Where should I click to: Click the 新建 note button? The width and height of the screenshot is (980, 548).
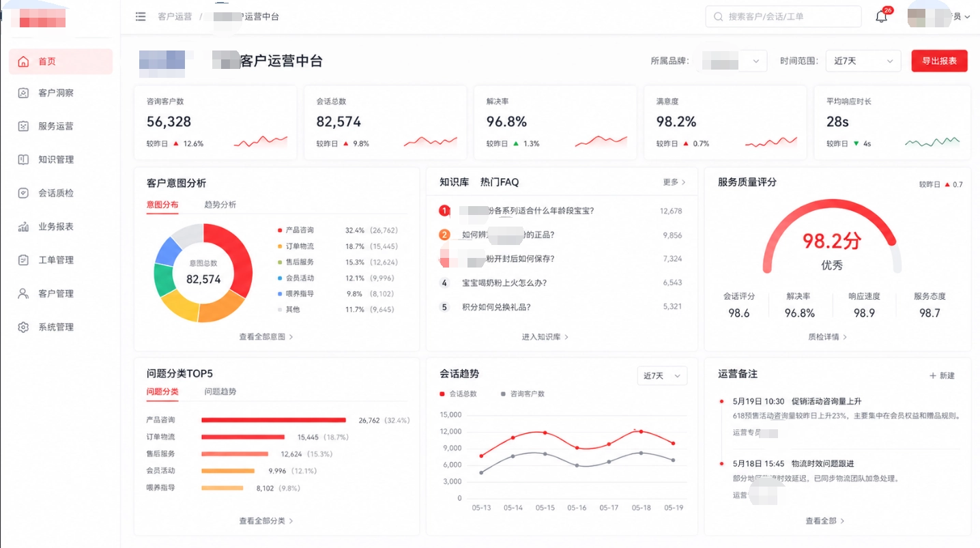[942, 376]
